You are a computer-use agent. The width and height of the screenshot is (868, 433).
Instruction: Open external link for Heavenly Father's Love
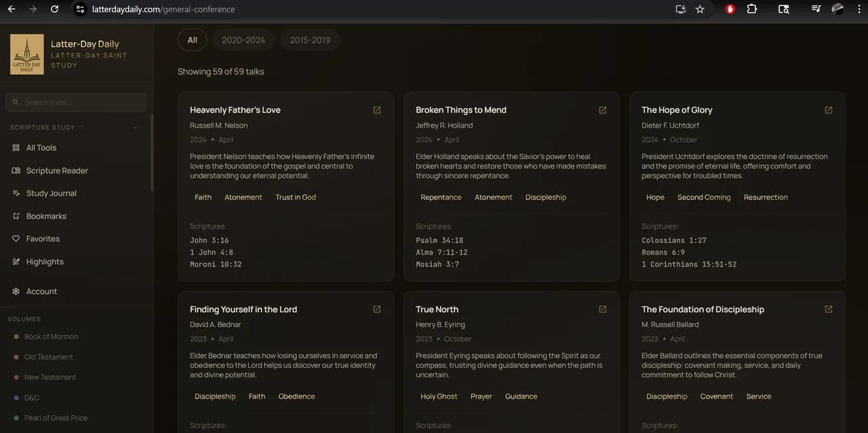pos(377,110)
